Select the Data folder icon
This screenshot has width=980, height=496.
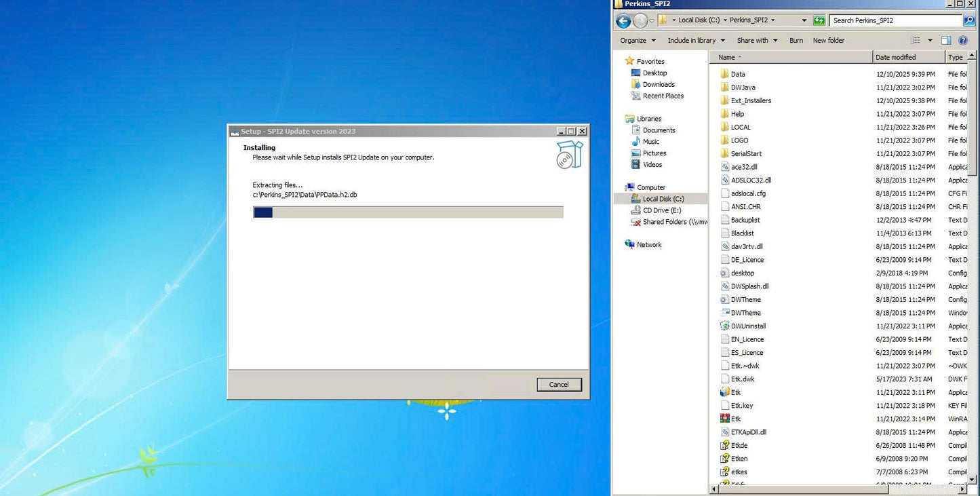pos(724,74)
